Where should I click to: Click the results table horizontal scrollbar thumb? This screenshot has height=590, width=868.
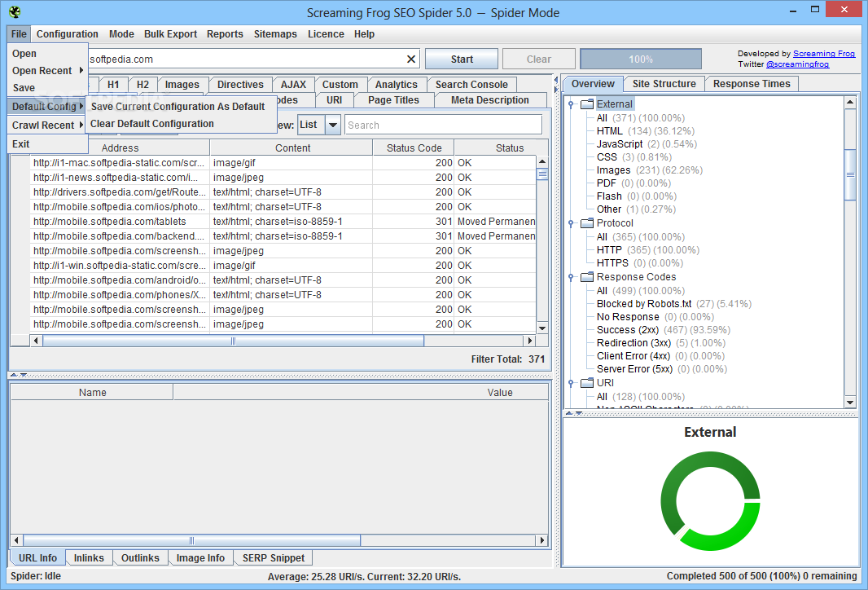pyautogui.click(x=233, y=341)
